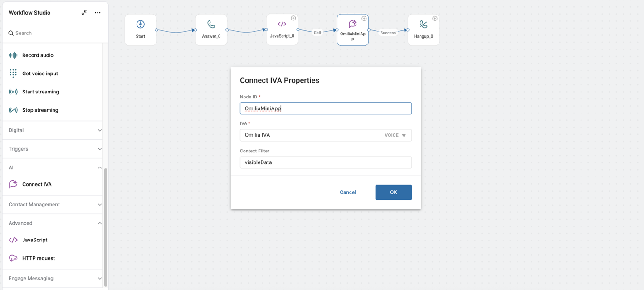
Task: Click the Answer_0 node on canvas
Action: click(x=211, y=29)
